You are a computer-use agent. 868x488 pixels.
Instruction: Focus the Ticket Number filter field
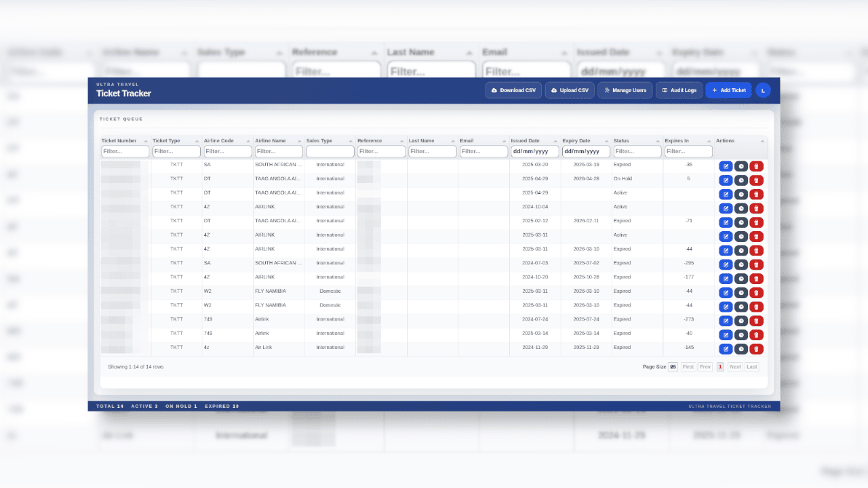[x=125, y=152]
